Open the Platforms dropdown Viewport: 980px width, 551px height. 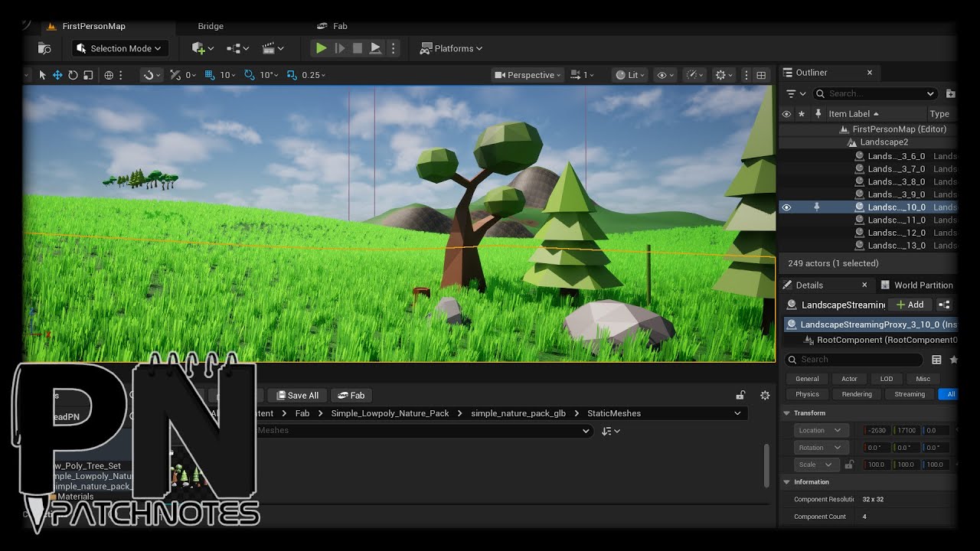(x=452, y=48)
